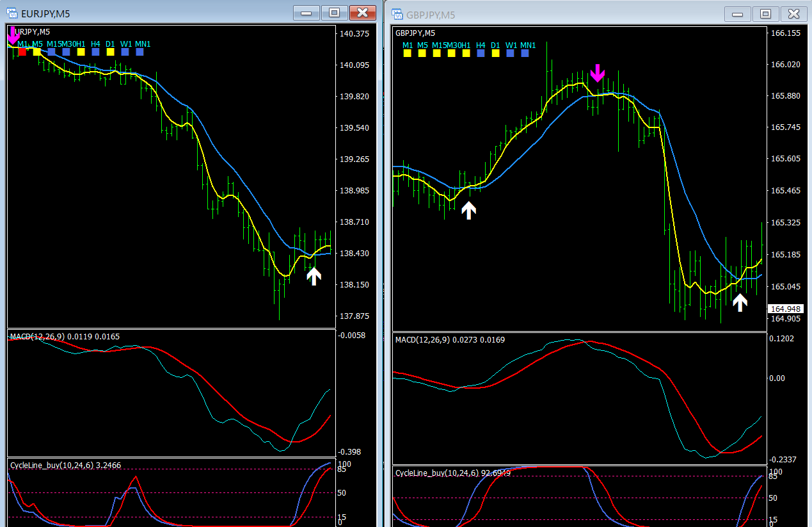Maximize the EURJPY,M5 chart window
The height and width of the screenshot is (527, 812).
click(334, 13)
